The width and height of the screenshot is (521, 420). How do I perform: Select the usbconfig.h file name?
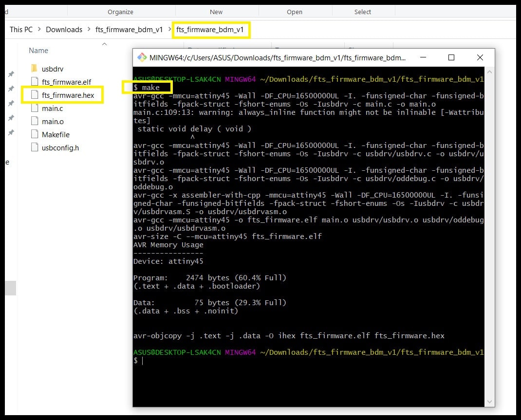[60, 148]
